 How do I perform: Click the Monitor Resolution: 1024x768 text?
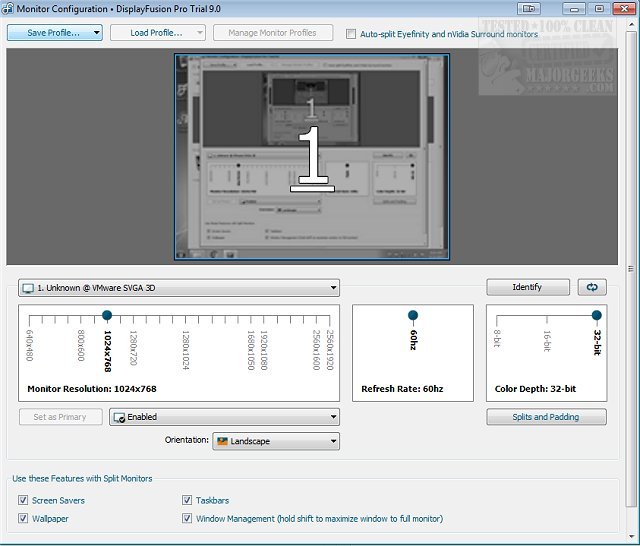click(92, 389)
